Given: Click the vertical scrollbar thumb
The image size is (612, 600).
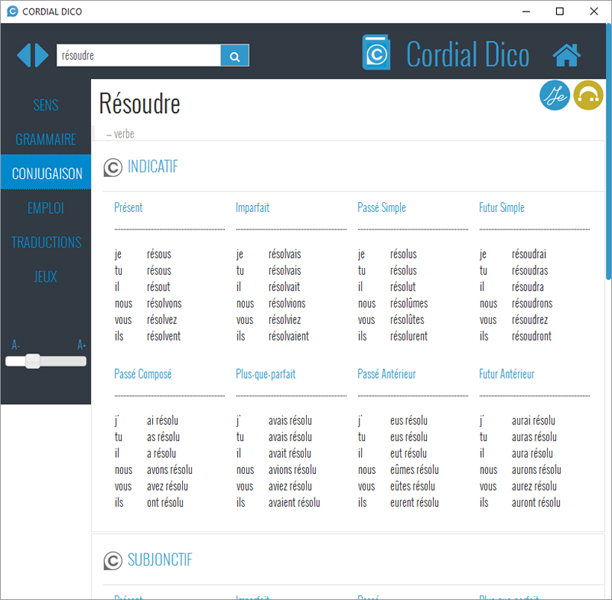Looking at the screenshot, I should click(608, 151).
